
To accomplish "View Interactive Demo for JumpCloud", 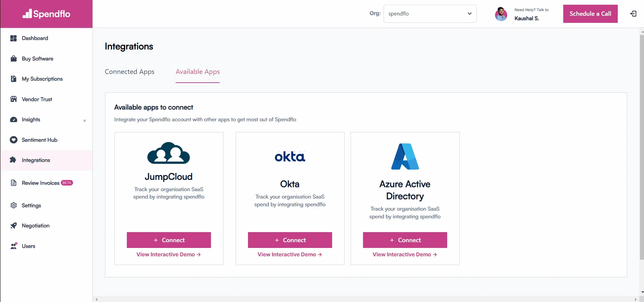I will pyautogui.click(x=169, y=255).
